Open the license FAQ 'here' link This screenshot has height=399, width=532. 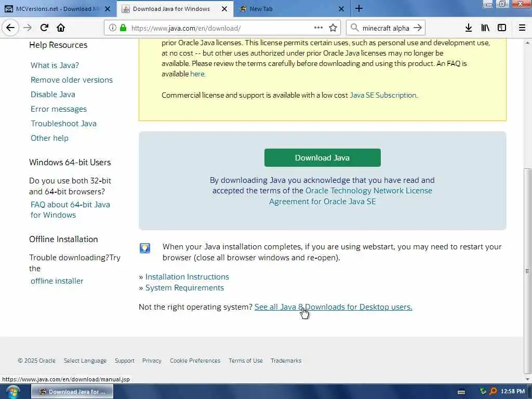tap(197, 74)
